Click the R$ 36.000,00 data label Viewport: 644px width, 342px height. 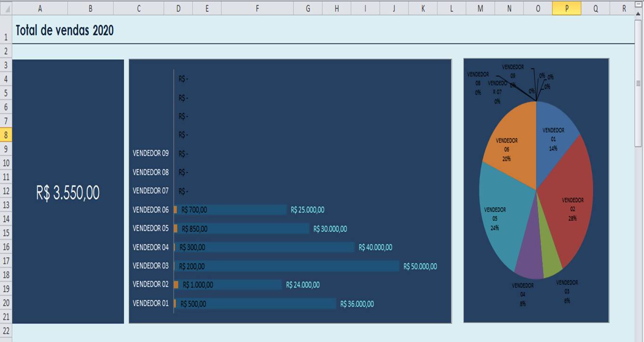pos(357,304)
